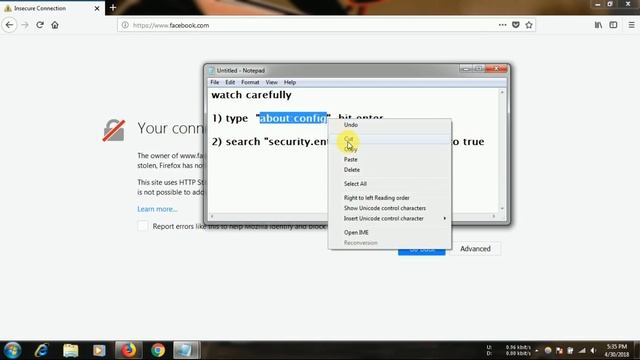640x360 pixels.
Task: Launch Google Chrome from taskbar
Action: coord(158,350)
